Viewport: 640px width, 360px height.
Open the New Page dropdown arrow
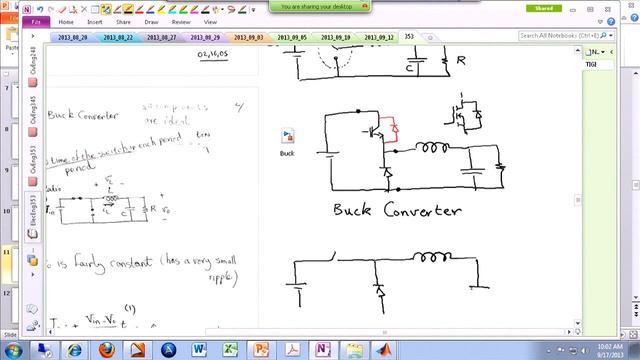pos(603,52)
